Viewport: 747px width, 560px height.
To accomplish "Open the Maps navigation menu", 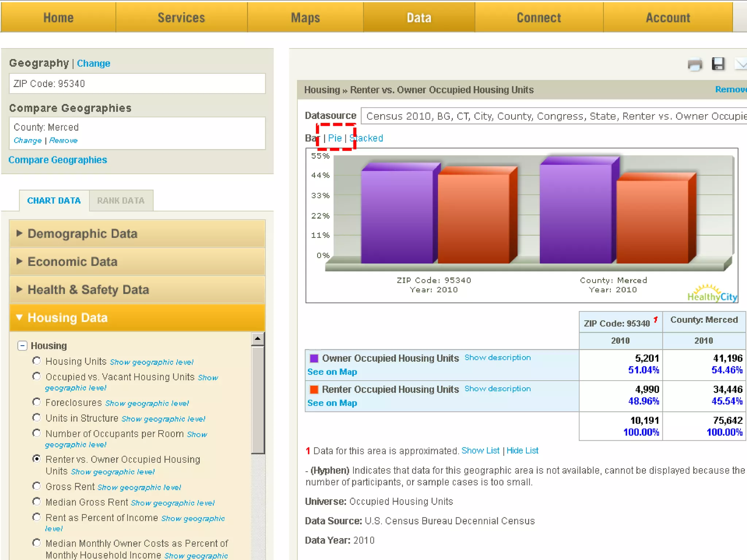I will coord(305,17).
